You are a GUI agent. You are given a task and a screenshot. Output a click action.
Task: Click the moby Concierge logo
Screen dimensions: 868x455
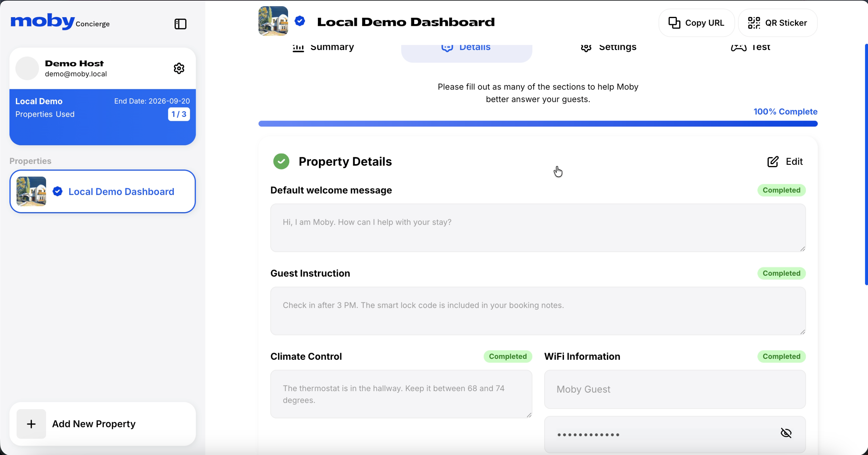coord(60,21)
